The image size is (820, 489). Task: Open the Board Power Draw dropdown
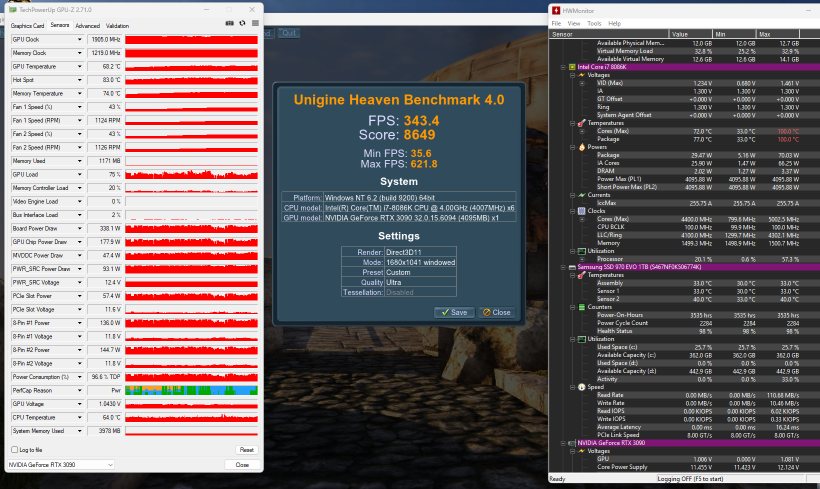[x=79, y=229]
